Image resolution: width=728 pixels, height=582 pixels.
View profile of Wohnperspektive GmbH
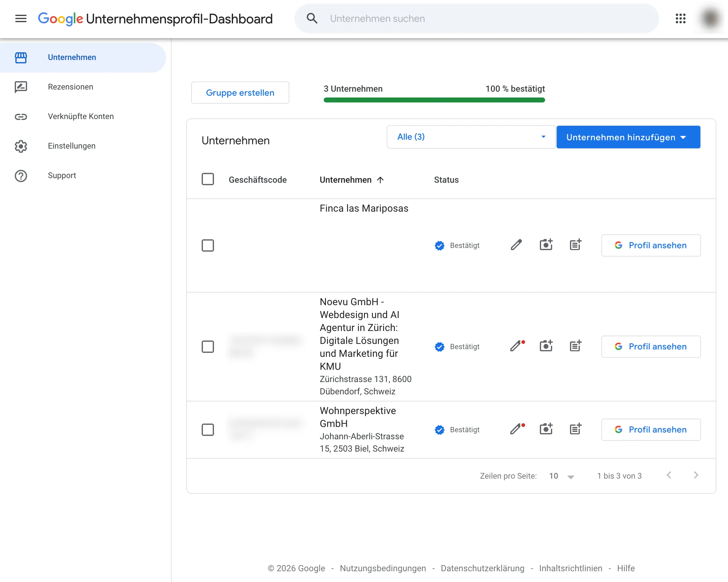(651, 430)
